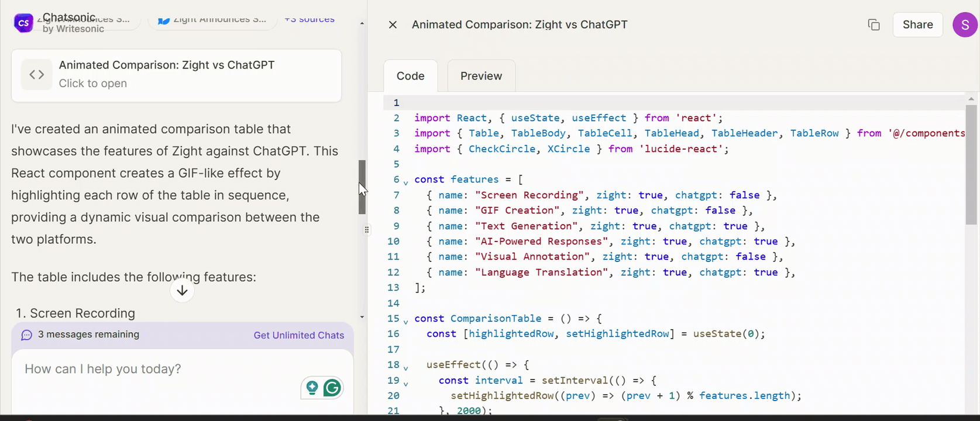
Task: Close the Animated Comparison code panel
Action: (393, 25)
